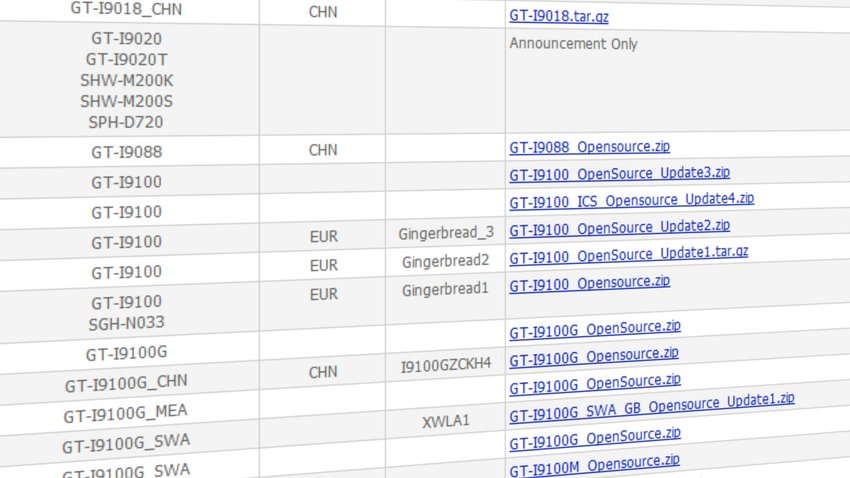The width and height of the screenshot is (850, 478).
Task: Open GT-I9100M_Opensource.zip link
Action: (594, 465)
